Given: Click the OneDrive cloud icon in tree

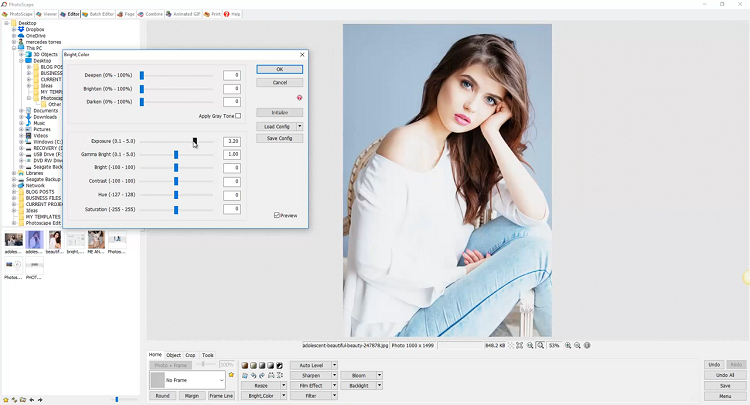Looking at the screenshot, I should [21, 35].
